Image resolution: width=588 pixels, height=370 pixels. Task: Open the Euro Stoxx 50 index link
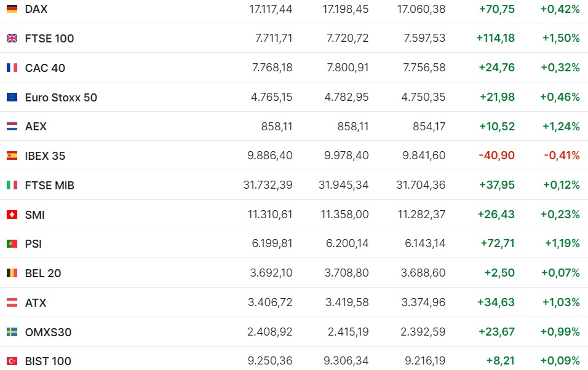[x=61, y=98]
